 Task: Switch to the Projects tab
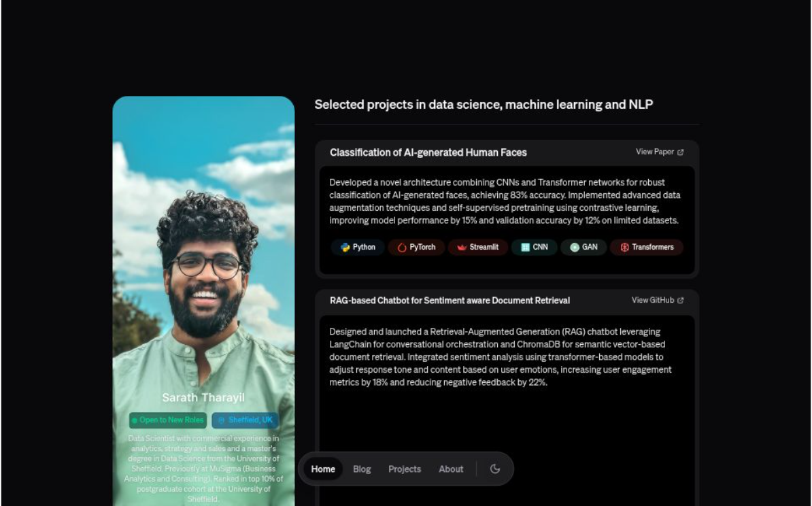click(405, 469)
